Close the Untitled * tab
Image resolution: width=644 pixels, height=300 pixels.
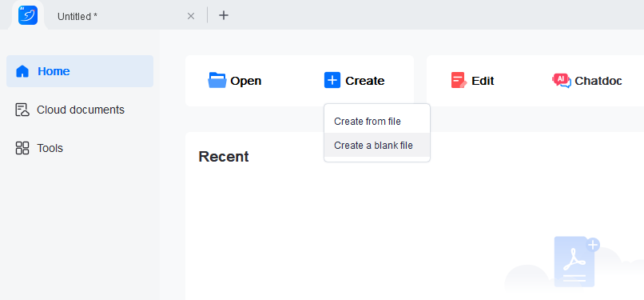[x=191, y=16]
